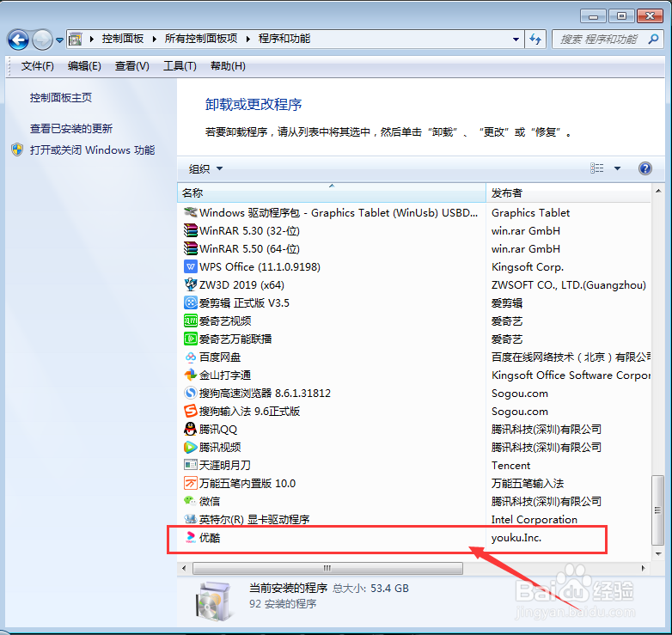
Task: Click the vertical scrollbar thumb
Action: pyautogui.click(x=658, y=510)
